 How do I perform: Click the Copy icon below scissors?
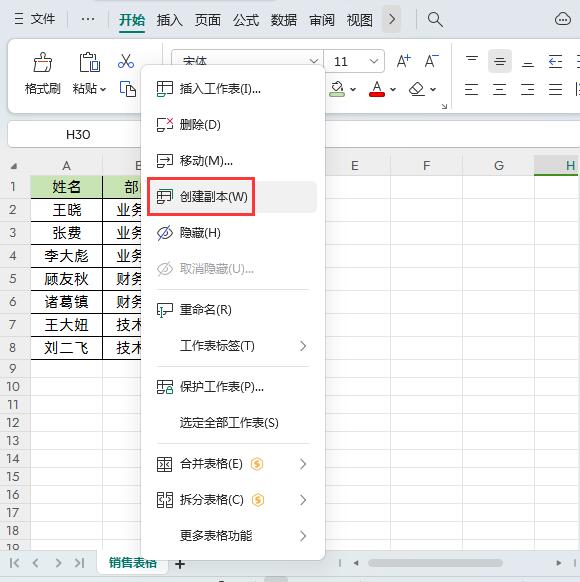(128, 89)
